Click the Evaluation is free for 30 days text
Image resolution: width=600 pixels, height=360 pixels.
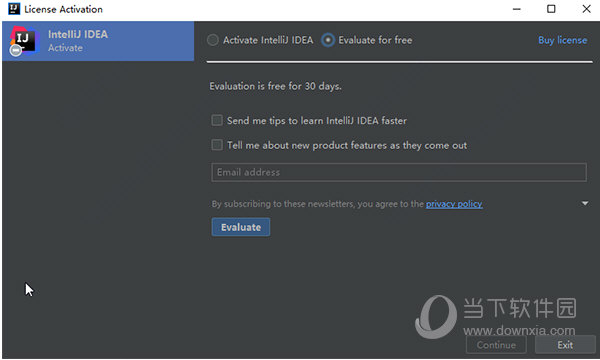click(x=275, y=86)
